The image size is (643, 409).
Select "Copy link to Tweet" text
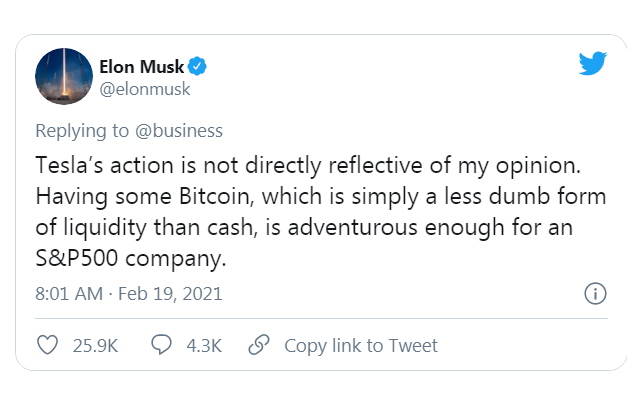(361, 345)
